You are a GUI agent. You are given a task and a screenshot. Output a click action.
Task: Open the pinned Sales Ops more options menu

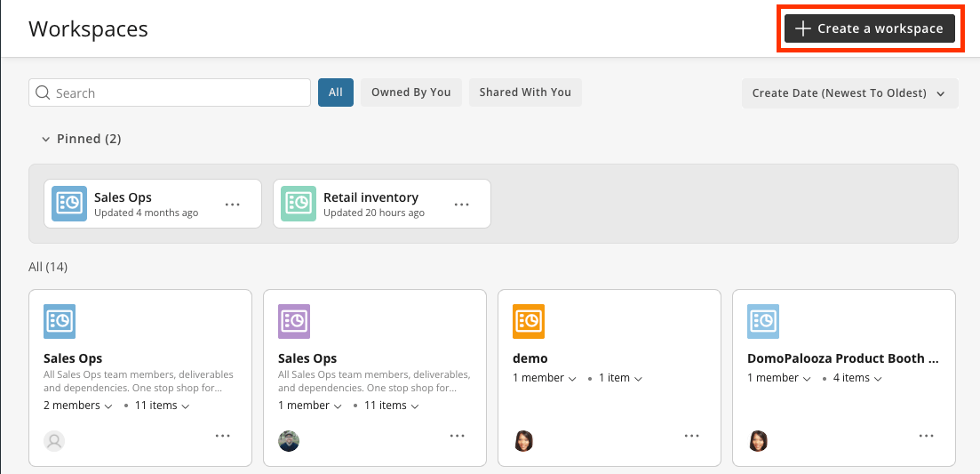tap(233, 205)
